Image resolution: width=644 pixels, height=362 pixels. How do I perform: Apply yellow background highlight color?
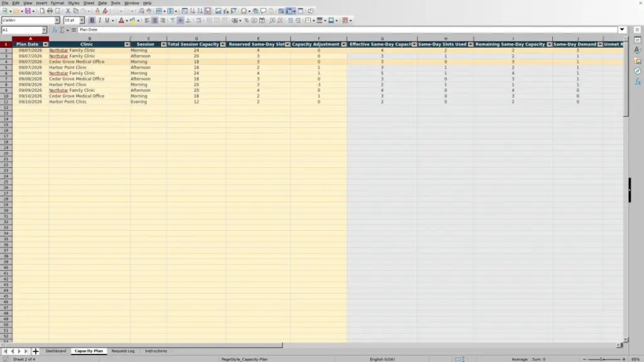133,20
